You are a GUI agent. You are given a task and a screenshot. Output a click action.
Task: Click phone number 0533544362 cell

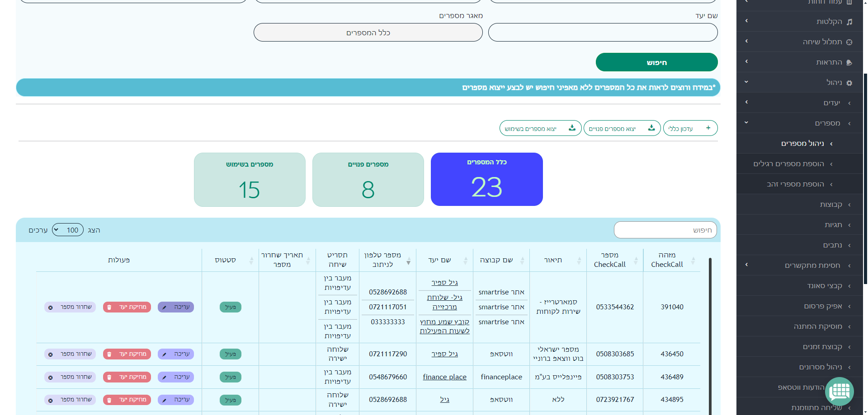click(615, 307)
